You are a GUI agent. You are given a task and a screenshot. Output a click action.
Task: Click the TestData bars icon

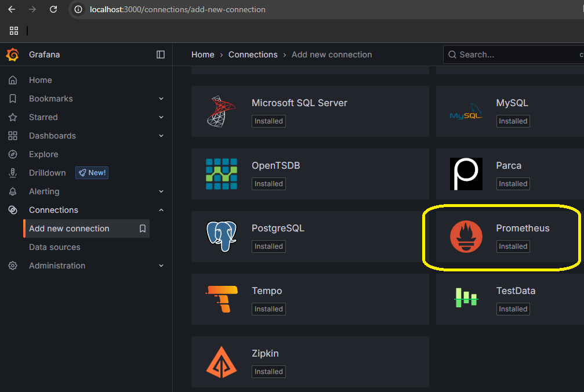[466, 299]
